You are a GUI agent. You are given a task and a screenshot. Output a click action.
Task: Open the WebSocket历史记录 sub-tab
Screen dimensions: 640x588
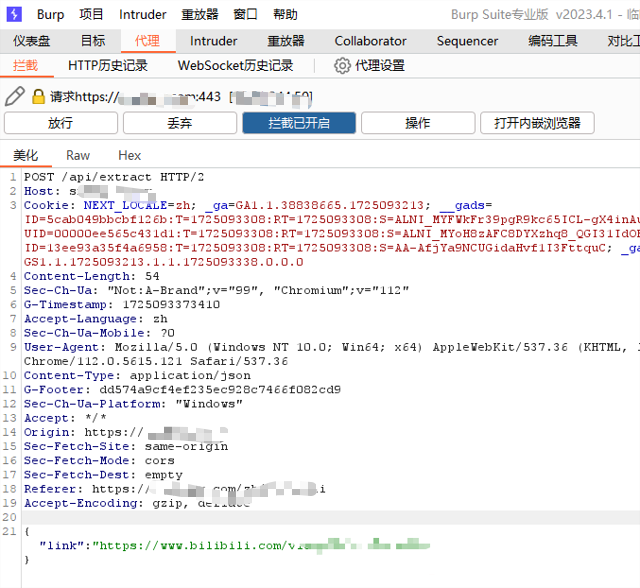click(235, 65)
